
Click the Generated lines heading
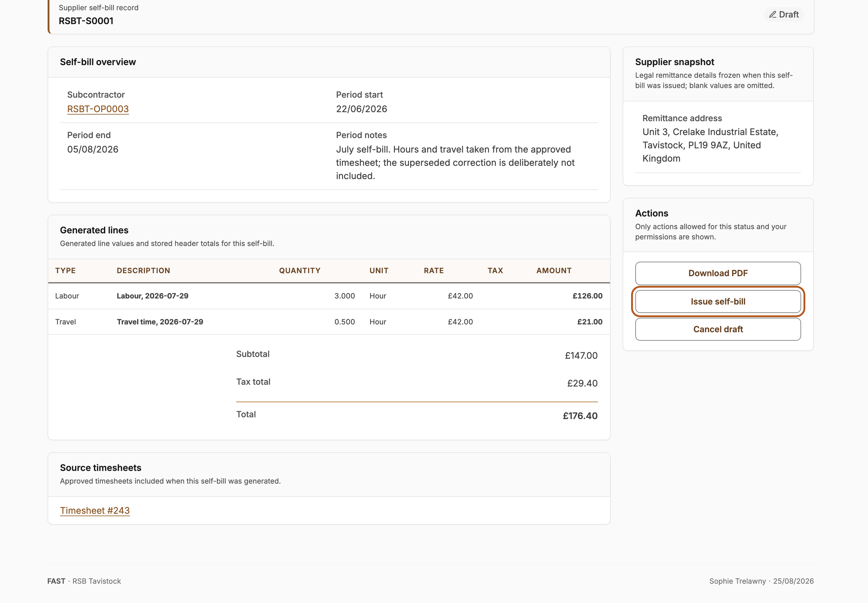94,230
